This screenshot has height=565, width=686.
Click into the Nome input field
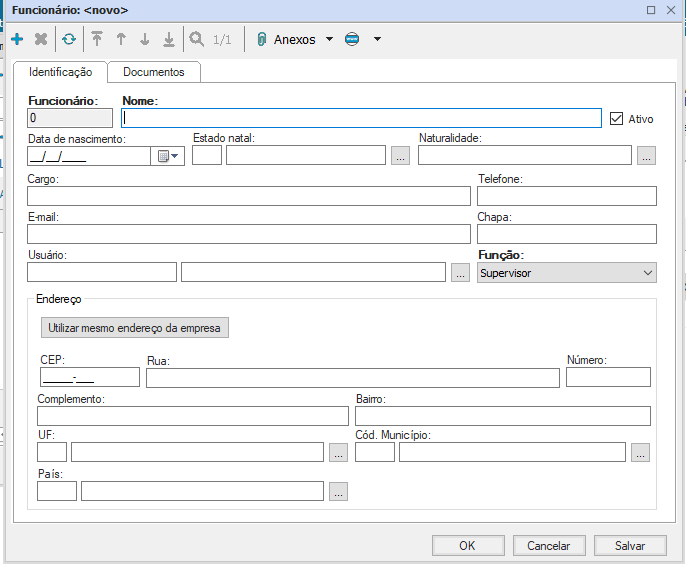tap(361, 118)
